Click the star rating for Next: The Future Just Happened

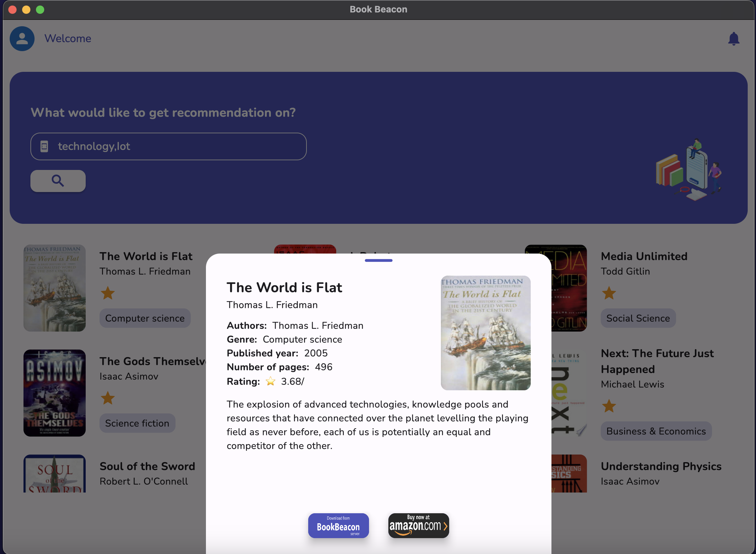609,406
